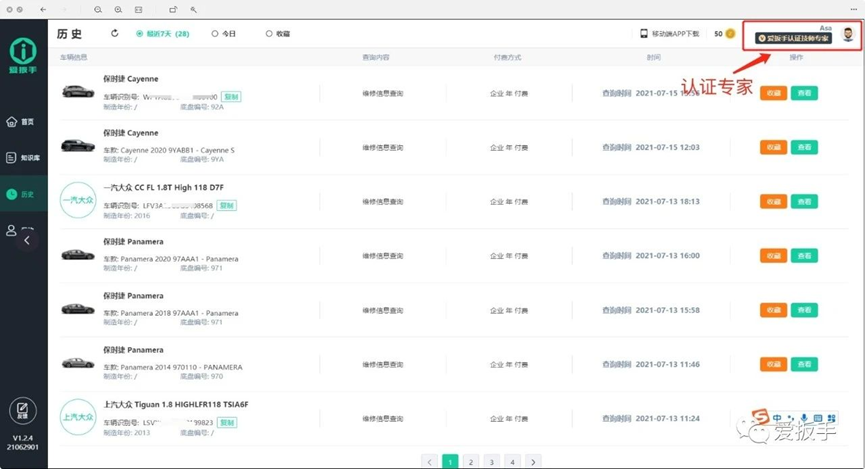View the Cayenne 2021-07-15 15:56 record
The width and height of the screenshot is (865, 469).
[x=804, y=93]
